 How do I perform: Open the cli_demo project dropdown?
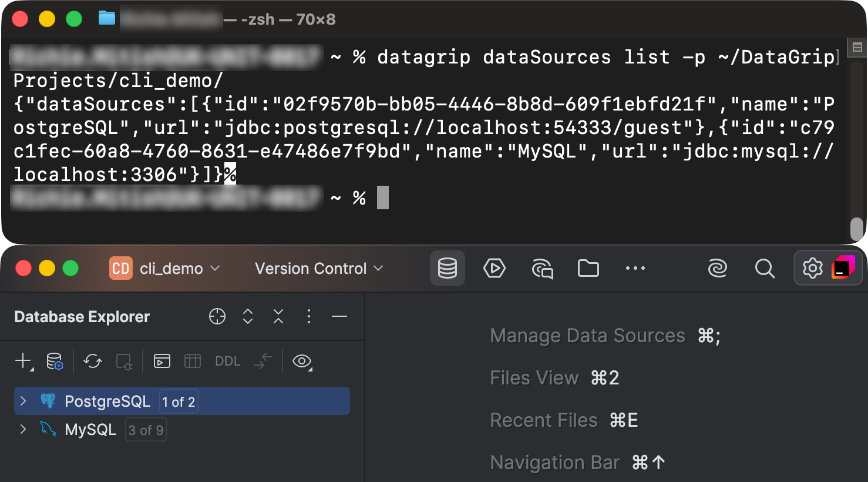point(165,269)
